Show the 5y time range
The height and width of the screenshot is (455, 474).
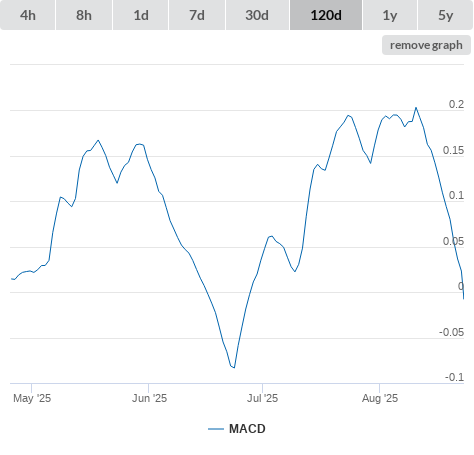coord(445,15)
